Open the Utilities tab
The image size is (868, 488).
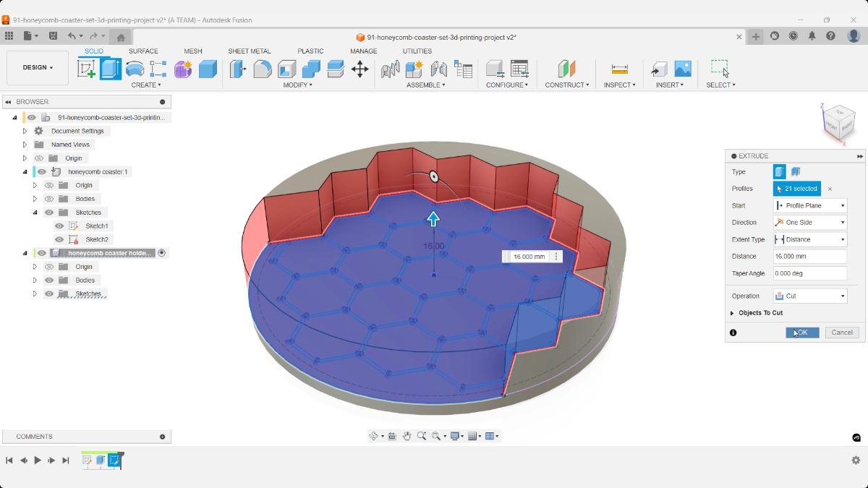pos(417,51)
